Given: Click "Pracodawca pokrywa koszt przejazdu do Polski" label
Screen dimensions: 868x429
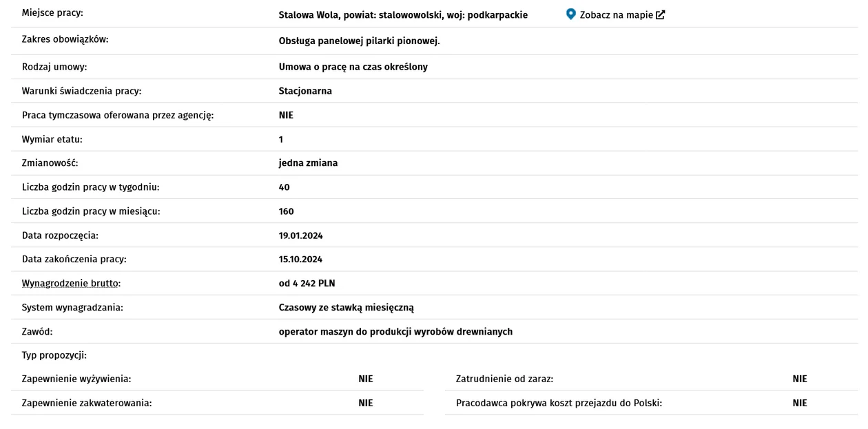Looking at the screenshot, I should coord(559,403).
